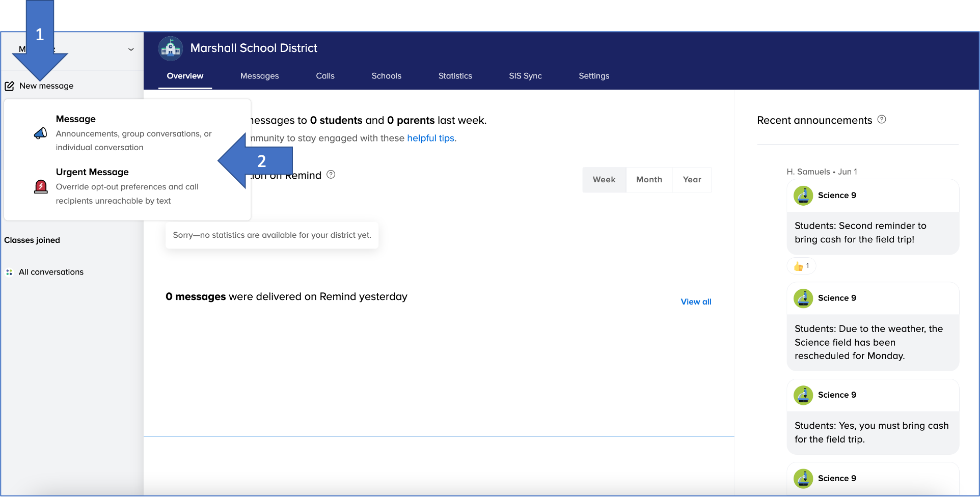
Task: Click the Marshall School District logo
Action: 171,48
